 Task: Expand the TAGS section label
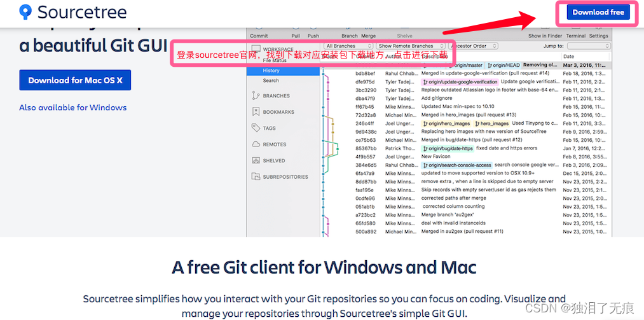269,128
